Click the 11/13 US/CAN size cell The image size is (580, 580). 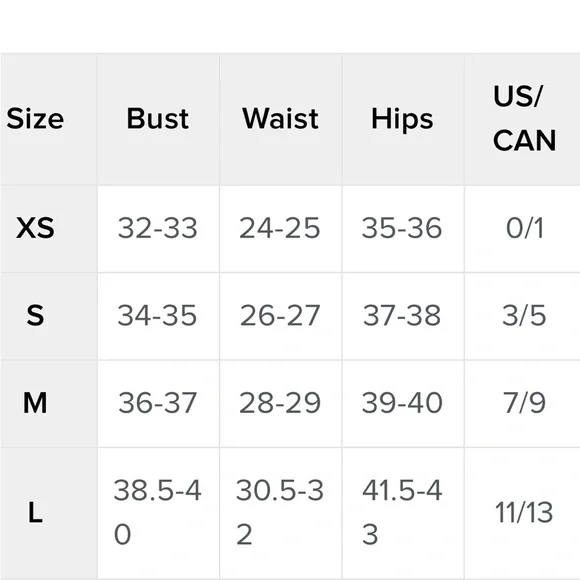click(x=524, y=513)
